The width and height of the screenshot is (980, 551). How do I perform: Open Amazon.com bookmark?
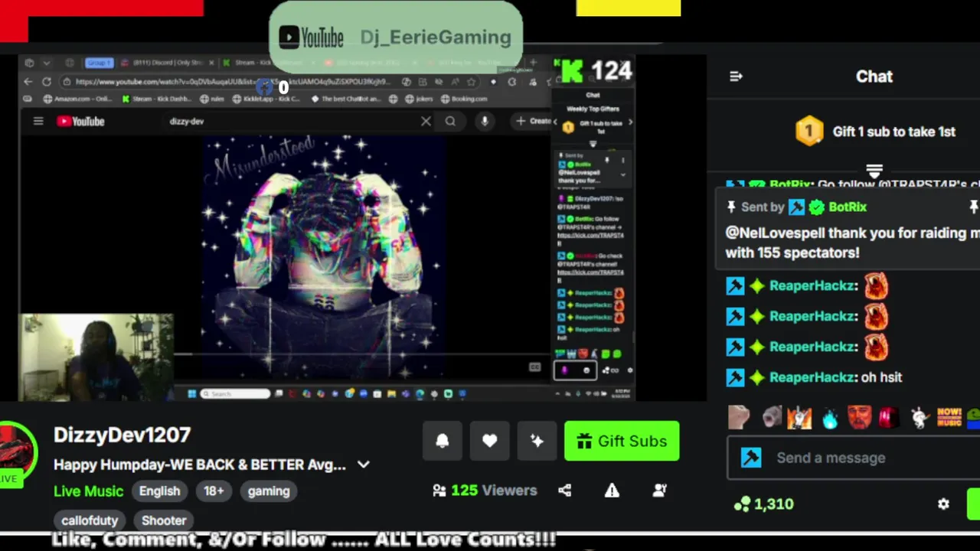[78, 99]
